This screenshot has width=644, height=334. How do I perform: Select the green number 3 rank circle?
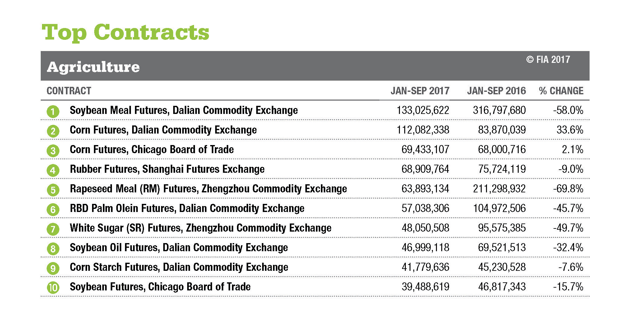tap(53, 151)
